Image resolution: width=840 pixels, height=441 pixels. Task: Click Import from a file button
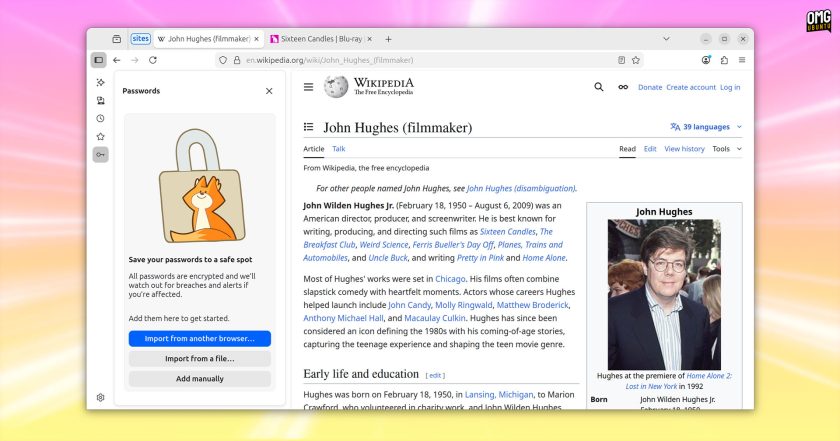[200, 358]
